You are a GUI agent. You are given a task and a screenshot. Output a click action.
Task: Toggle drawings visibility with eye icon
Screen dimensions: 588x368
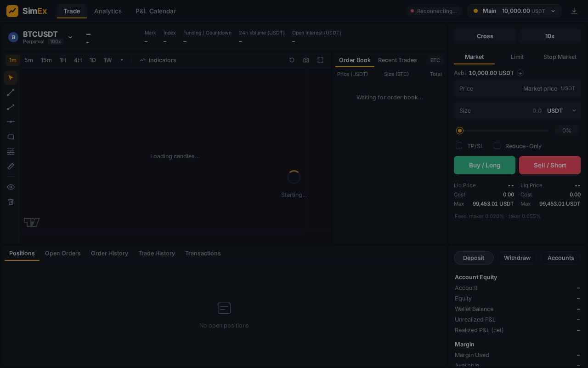pos(11,187)
